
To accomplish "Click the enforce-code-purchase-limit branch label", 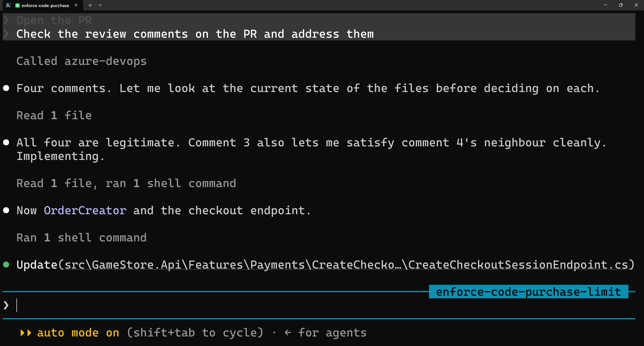I will [x=528, y=292].
